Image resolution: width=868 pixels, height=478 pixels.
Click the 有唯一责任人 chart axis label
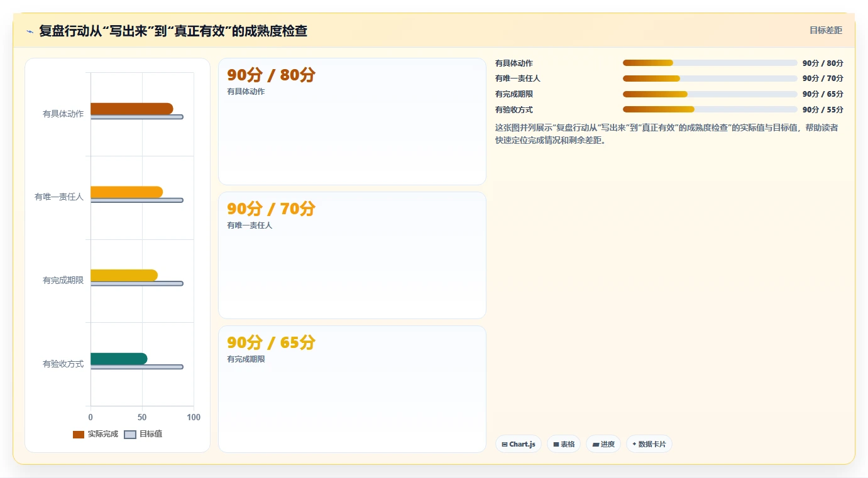click(59, 197)
